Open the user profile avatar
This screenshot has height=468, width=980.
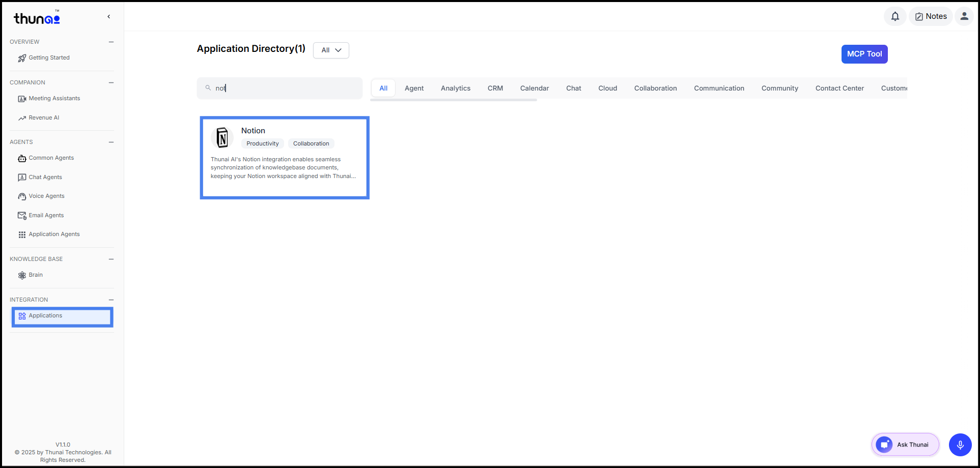964,16
